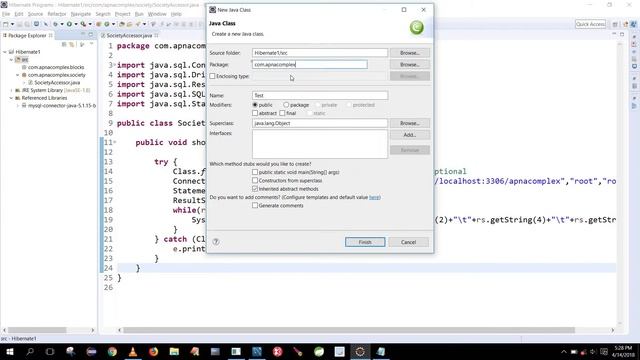Select the package modifier radio button
This screenshot has height=360, width=640.
[x=286, y=105]
